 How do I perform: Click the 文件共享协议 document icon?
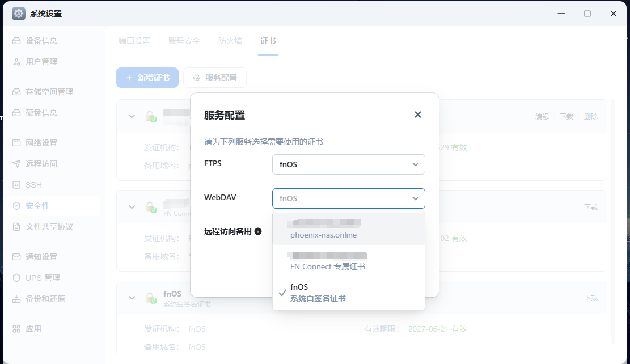pyautogui.click(x=16, y=227)
